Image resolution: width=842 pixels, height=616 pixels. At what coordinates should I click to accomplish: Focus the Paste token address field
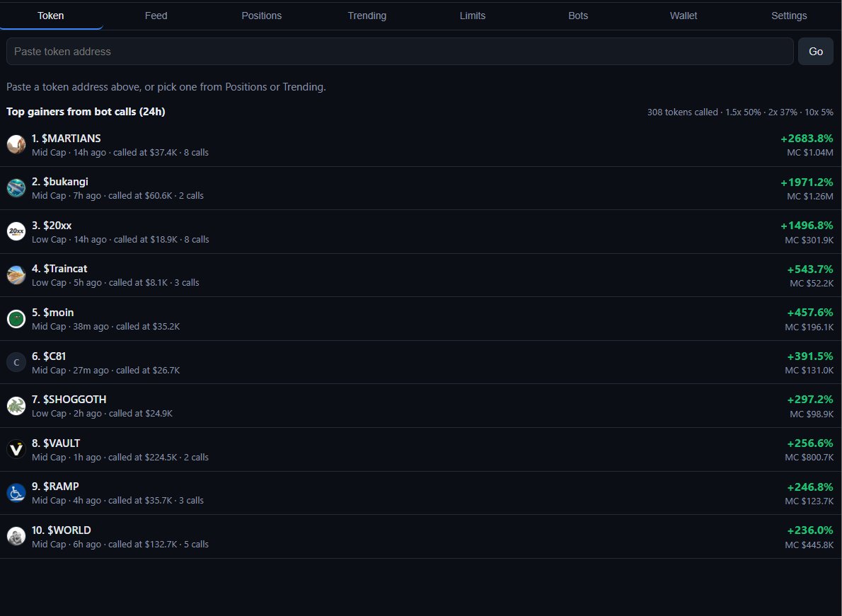(400, 52)
